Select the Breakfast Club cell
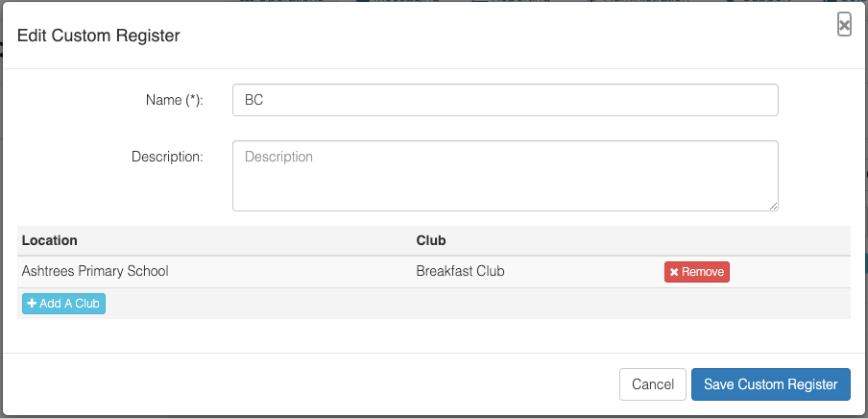 [460, 271]
